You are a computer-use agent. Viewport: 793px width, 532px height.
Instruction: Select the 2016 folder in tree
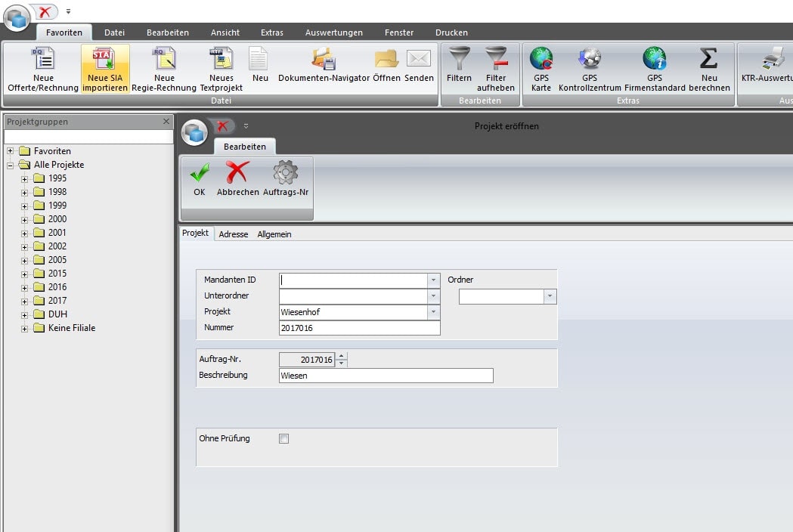tap(57, 287)
